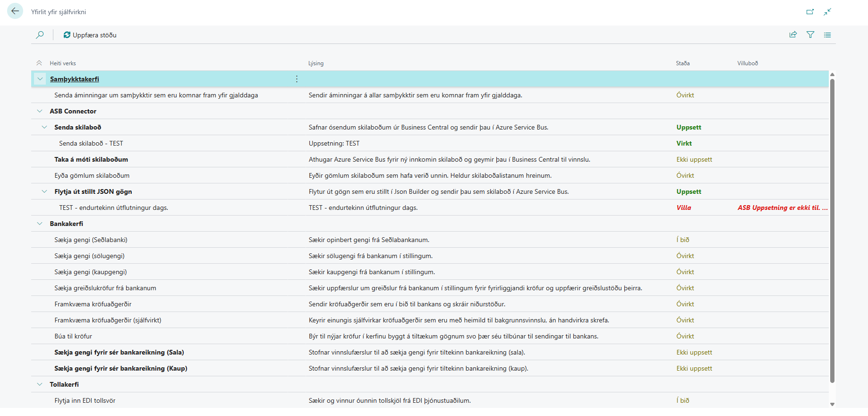Image resolution: width=868 pixels, height=416 pixels.
Task: Collapse the Senda skilaboð subgroup
Action: 44,127
